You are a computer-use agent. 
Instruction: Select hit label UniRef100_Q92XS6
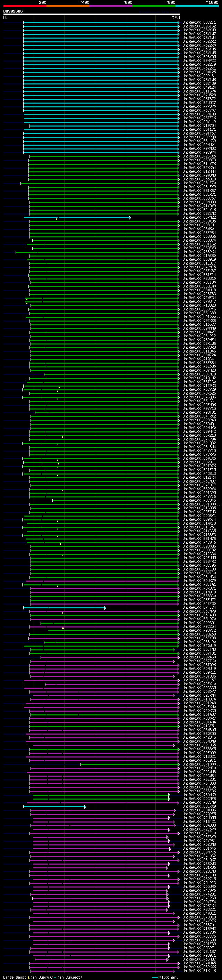(x=199, y=321)
